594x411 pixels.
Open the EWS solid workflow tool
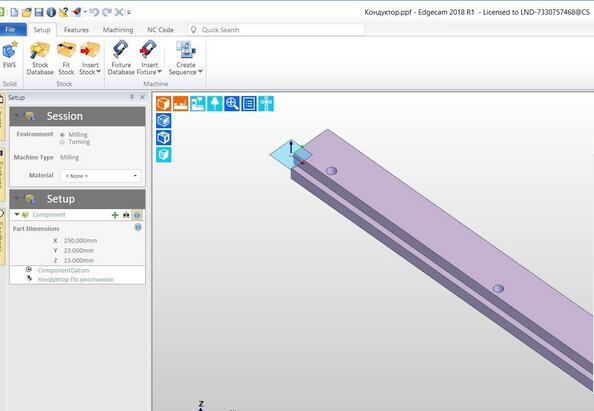(9, 55)
